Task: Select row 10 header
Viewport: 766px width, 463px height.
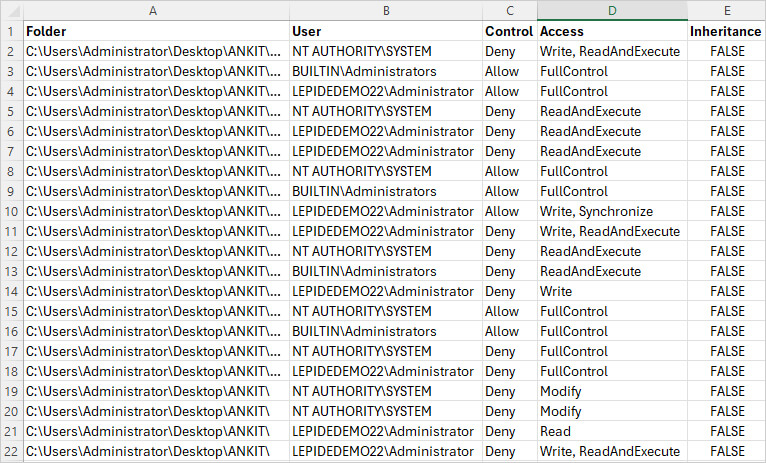Action: 12,211
